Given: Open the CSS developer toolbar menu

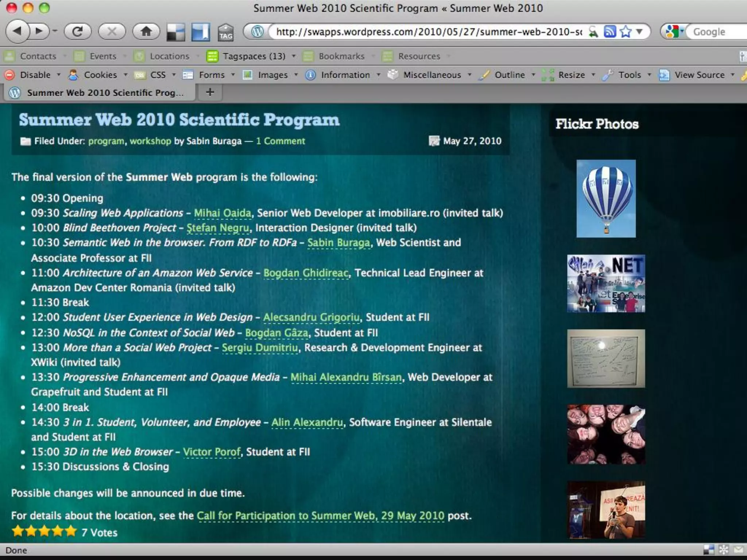Looking at the screenshot, I should point(158,75).
